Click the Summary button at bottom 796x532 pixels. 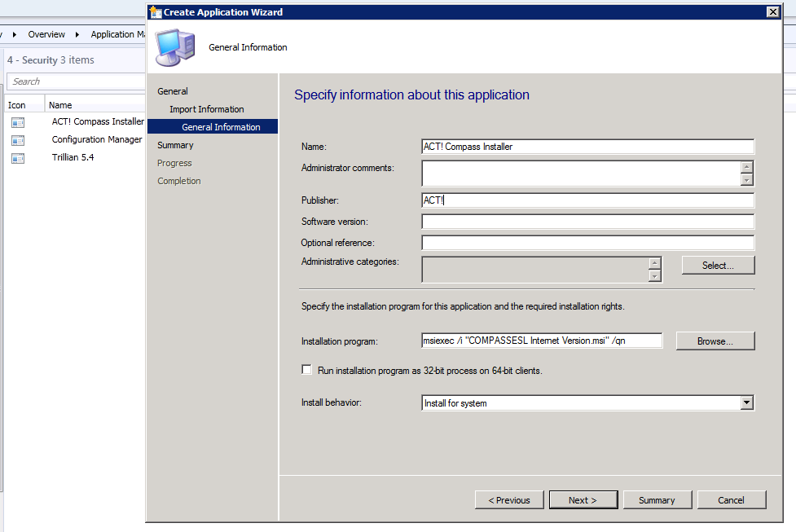pyautogui.click(x=657, y=500)
